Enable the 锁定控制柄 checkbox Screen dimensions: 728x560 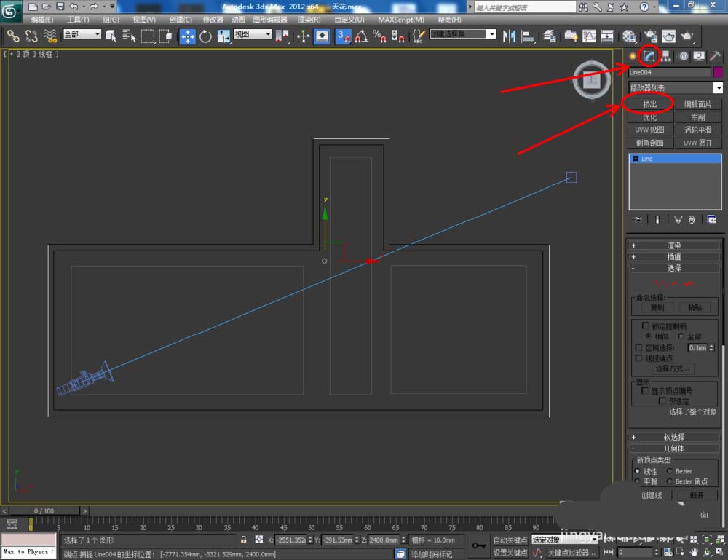click(x=645, y=326)
